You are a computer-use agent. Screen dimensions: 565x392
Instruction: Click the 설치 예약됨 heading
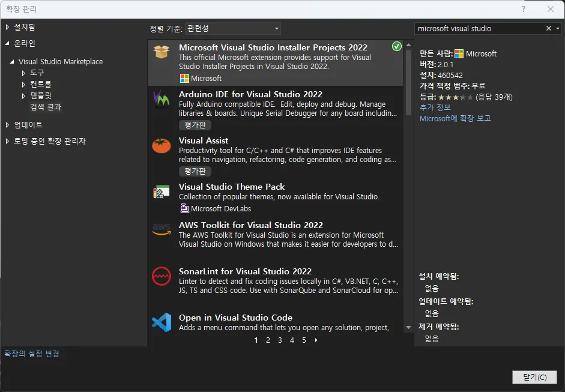coord(439,276)
